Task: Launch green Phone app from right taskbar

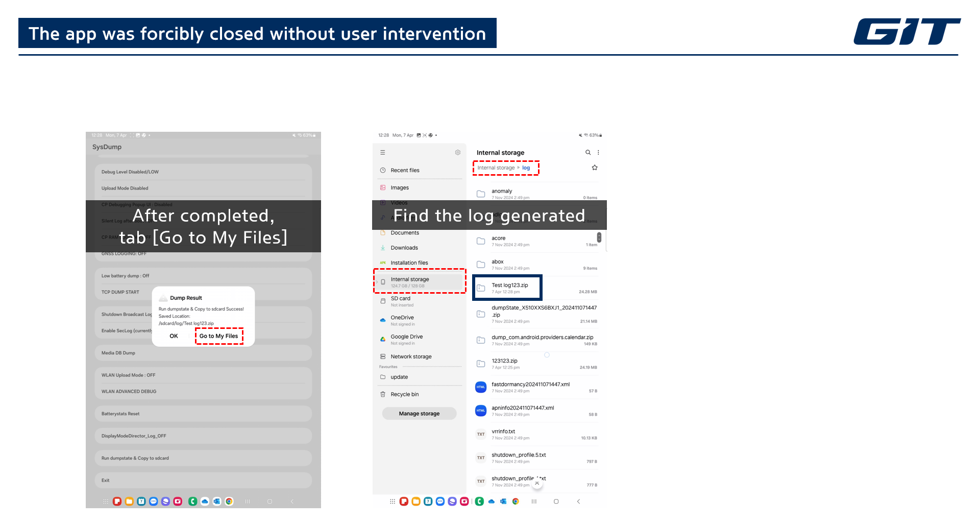Action: [479, 502]
